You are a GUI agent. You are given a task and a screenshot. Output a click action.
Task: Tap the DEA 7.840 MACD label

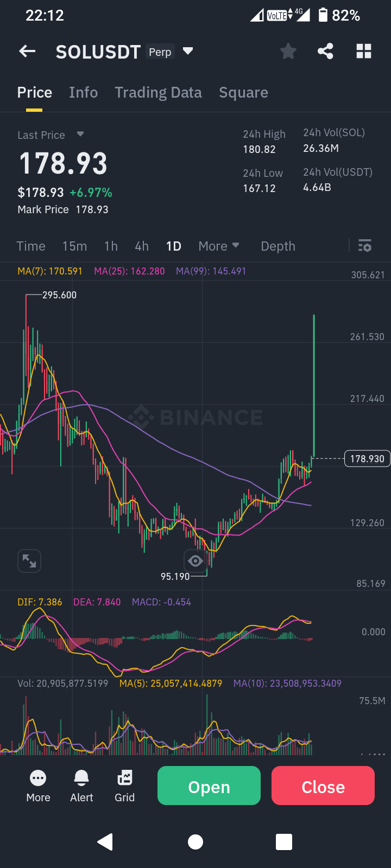(97, 602)
